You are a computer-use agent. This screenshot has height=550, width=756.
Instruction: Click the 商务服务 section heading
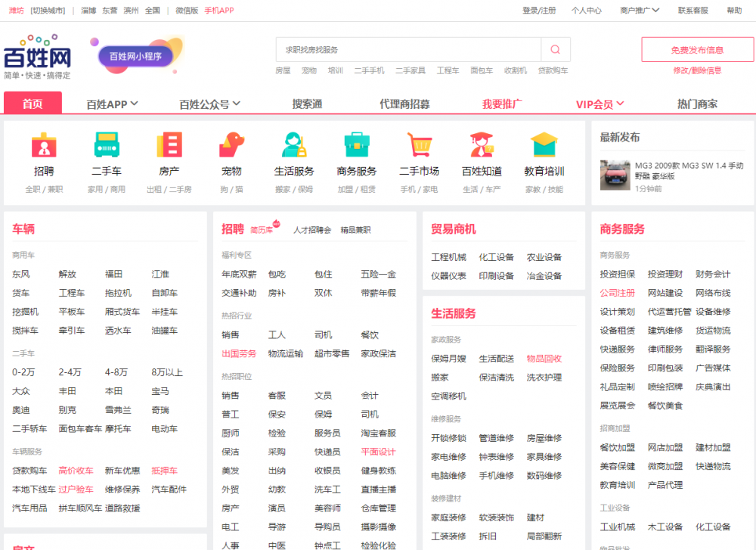(622, 229)
